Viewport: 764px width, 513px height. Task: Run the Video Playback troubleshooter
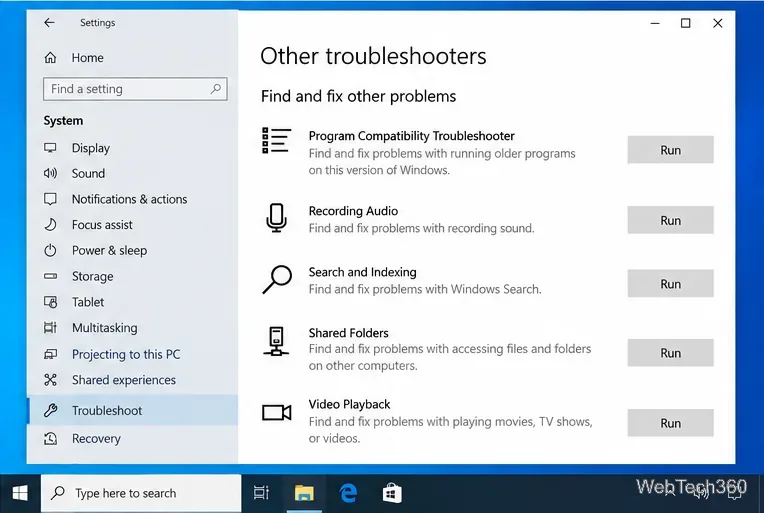pyautogui.click(x=670, y=423)
